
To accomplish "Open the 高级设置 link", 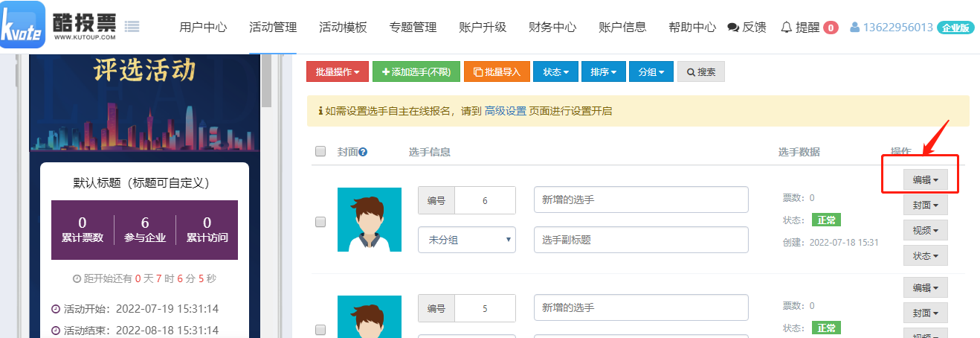I will point(505,111).
